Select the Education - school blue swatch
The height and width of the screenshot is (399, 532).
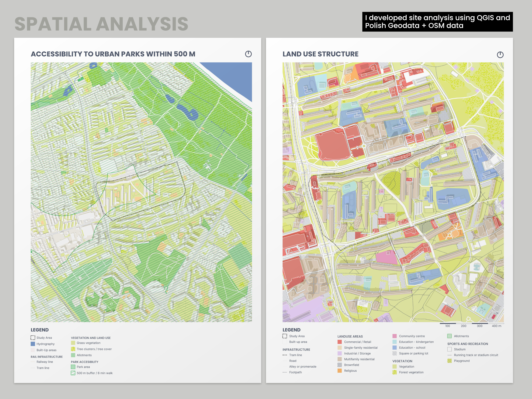pos(394,348)
